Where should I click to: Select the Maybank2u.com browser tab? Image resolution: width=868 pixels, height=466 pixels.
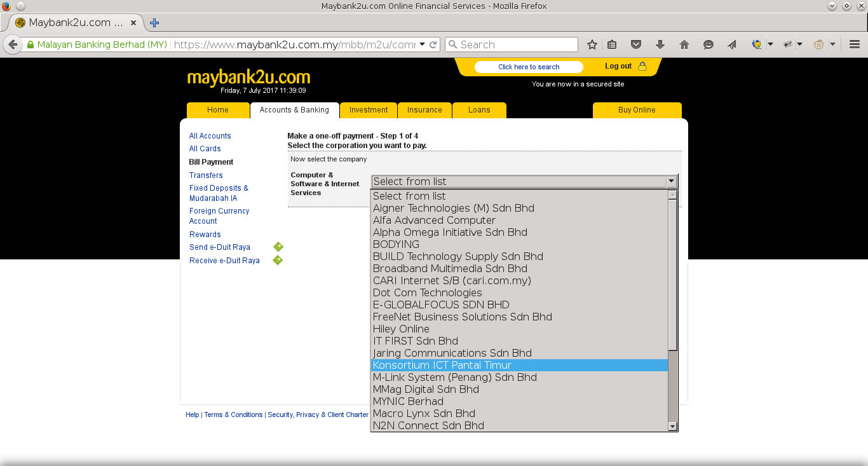(x=75, y=23)
